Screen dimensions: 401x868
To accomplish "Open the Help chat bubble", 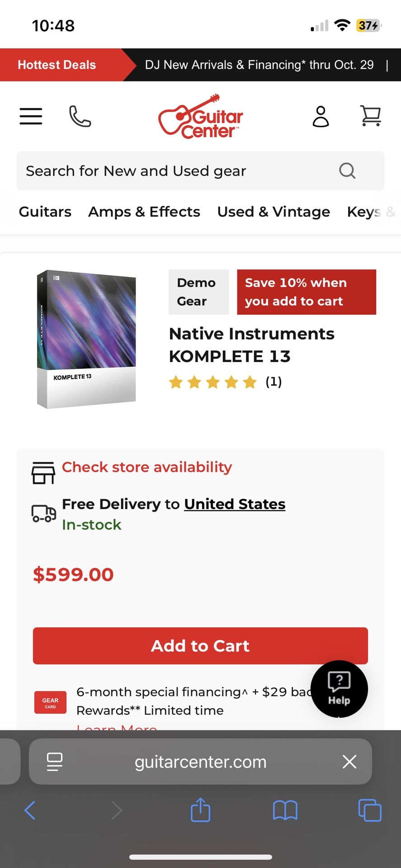I will [339, 689].
